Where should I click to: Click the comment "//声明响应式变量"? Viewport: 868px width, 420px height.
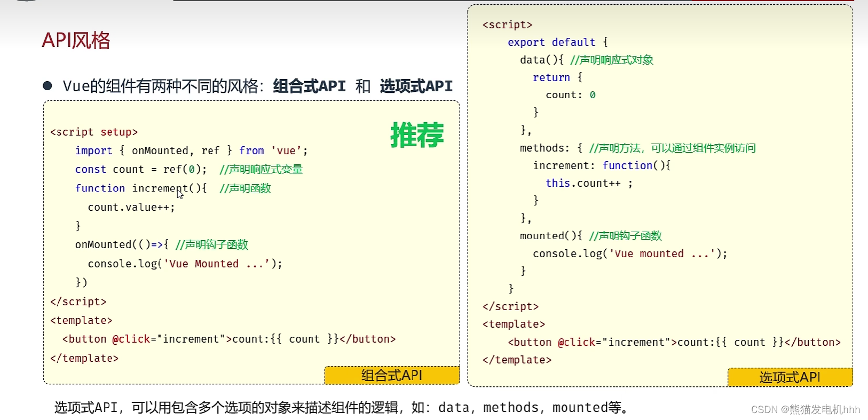tap(261, 169)
